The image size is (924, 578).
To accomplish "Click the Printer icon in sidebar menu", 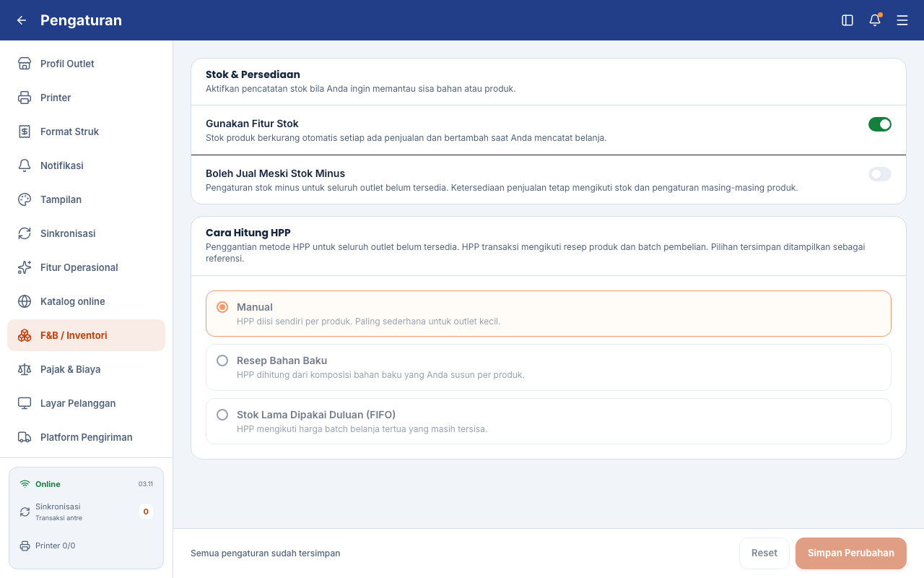I will (25, 98).
